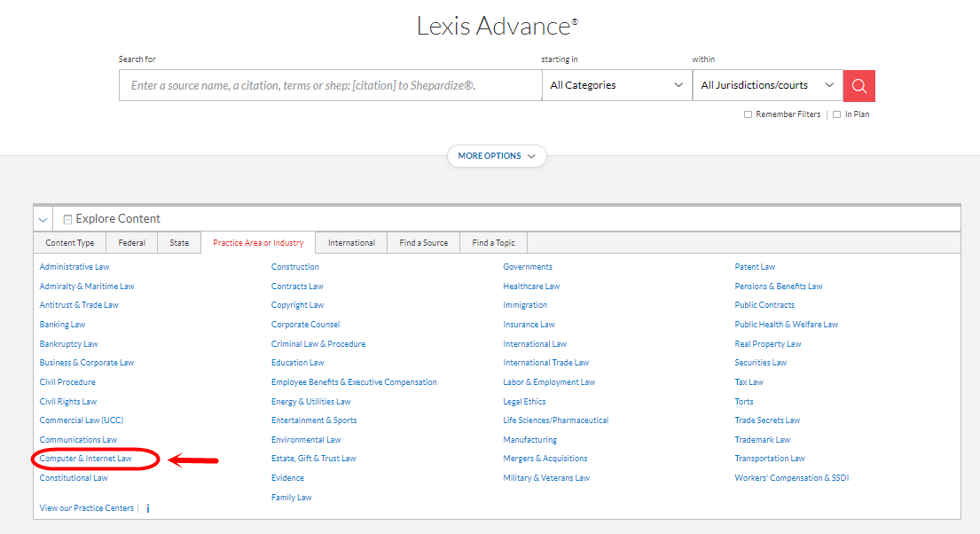
Task: Open Mergers & Acquisitions
Action: [x=545, y=459]
